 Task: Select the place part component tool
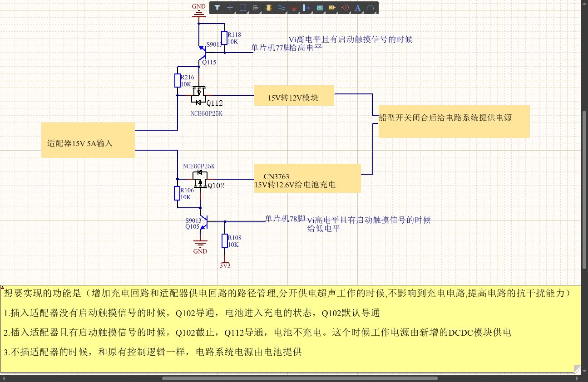click(268, 8)
